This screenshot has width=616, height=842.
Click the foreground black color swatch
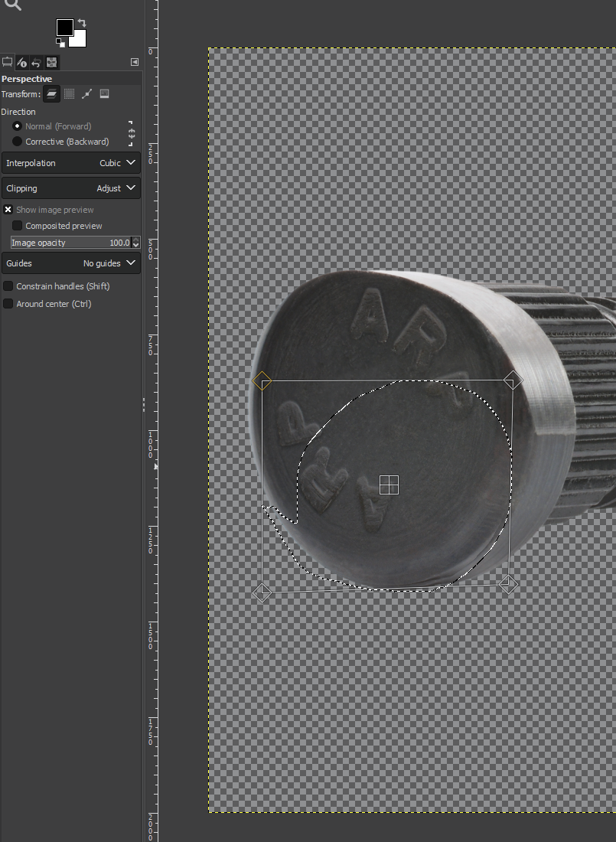pos(65,28)
